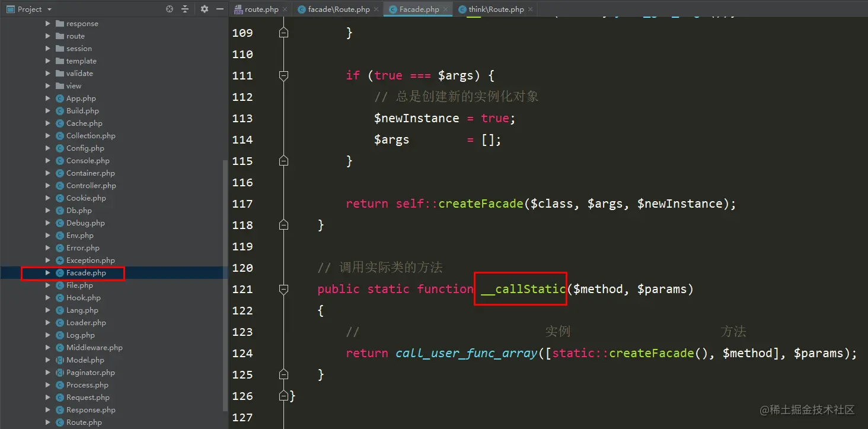
Task: Click the locate-file target icon in Project toolbar
Action: click(x=170, y=9)
